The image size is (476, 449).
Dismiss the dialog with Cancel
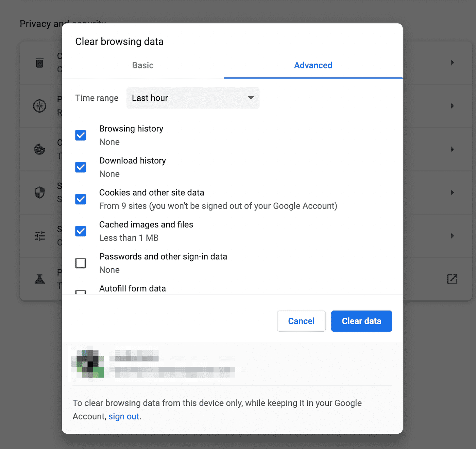pyautogui.click(x=301, y=321)
